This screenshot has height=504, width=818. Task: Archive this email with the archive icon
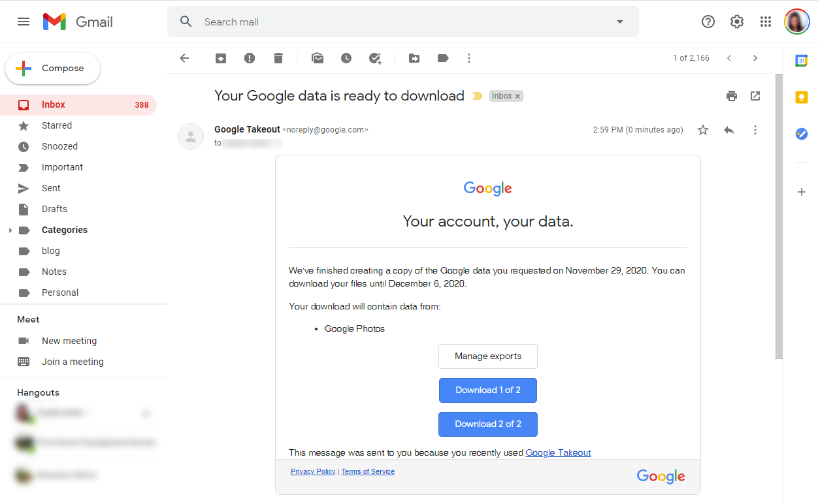tap(221, 58)
